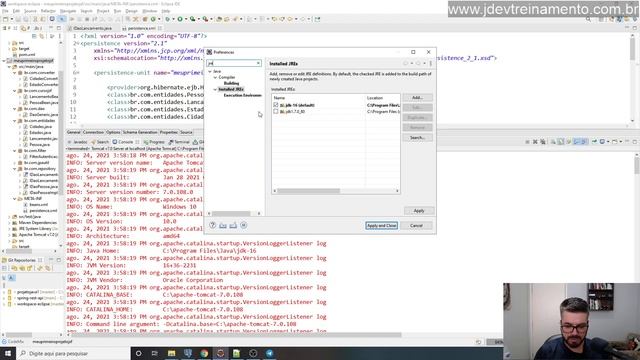This screenshot has height=360, width=640.
Task: Open the Source tab of persistence editor
Action: [186, 132]
